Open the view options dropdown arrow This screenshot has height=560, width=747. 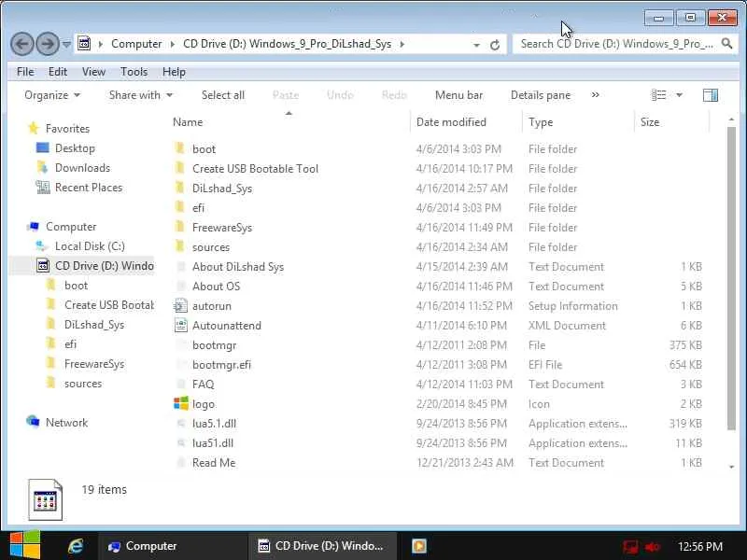pos(680,95)
